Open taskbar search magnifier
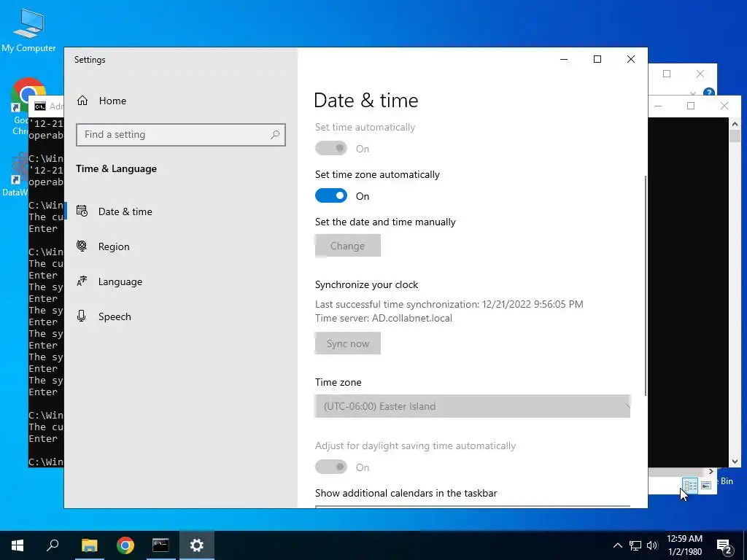 (x=53, y=545)
